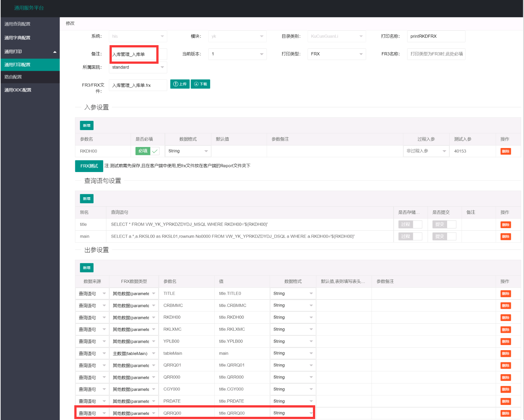Delete the RKDH00 input parameter row
The height and width of the screenshot is (420, 524).
tap(505, 151)
